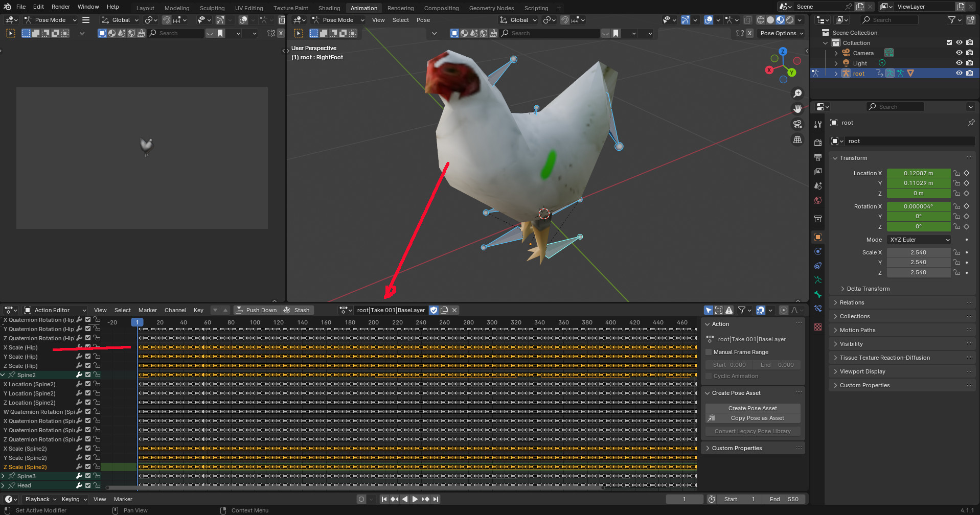Click the Create Pose Asset button
The width and height of the screenshot is (980, 515).
(x=752, y=408)
